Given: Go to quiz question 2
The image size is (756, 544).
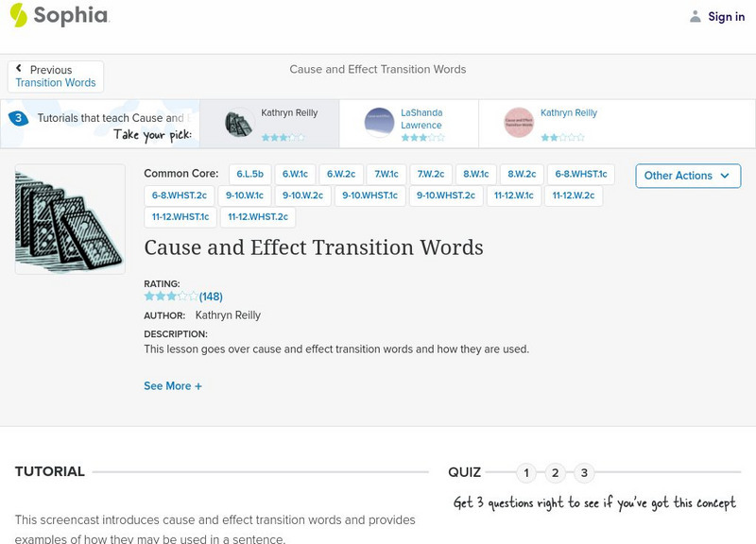Looking at the screenshot, I should pos(556,473).
